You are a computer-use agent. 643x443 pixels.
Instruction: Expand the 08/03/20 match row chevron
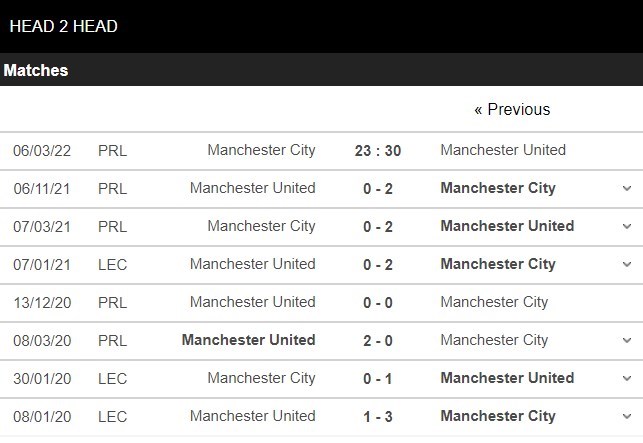[x=627, y=340]
